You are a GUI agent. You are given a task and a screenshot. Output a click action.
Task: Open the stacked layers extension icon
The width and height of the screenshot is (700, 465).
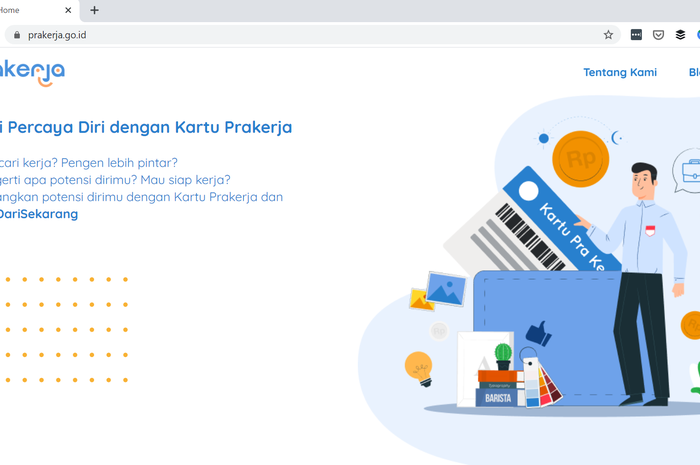680,35
